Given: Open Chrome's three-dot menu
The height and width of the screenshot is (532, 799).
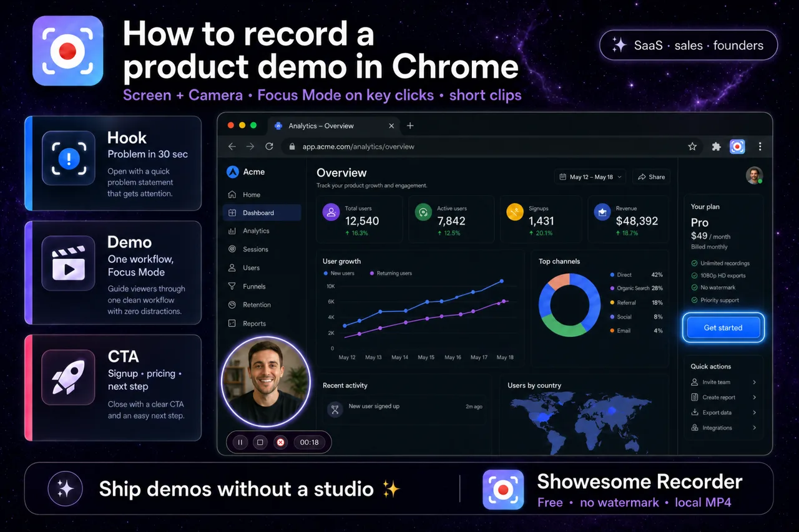Looking at the screenshot, I should pos(760,147).
